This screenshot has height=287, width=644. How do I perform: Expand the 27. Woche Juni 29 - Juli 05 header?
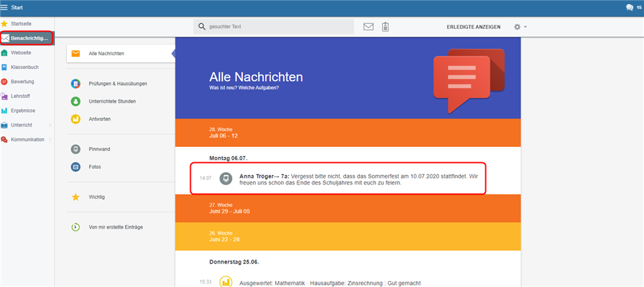(347, 209)
